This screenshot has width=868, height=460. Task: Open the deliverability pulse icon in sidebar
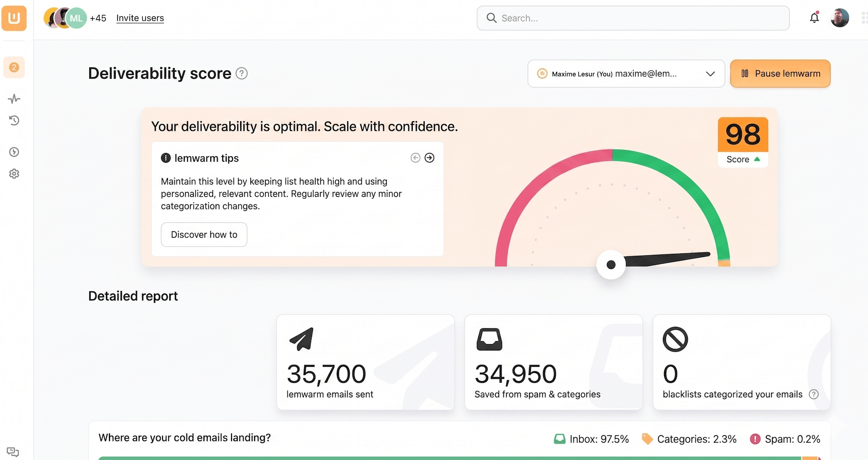click(14, 99)
